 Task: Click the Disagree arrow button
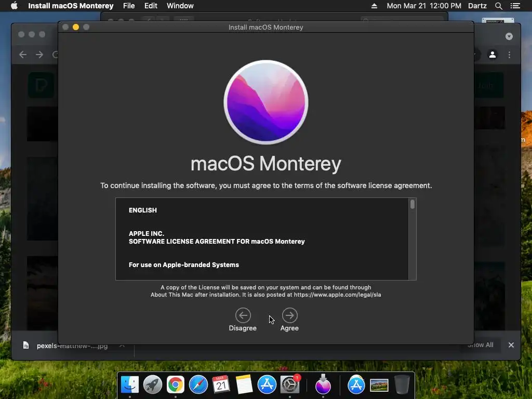[243, 315]
